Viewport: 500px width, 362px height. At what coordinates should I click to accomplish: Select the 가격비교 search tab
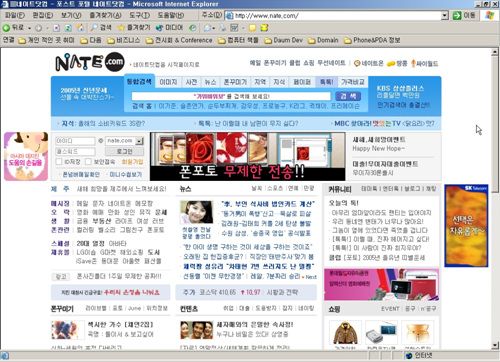pyautogui.click(x=353, y=82)
